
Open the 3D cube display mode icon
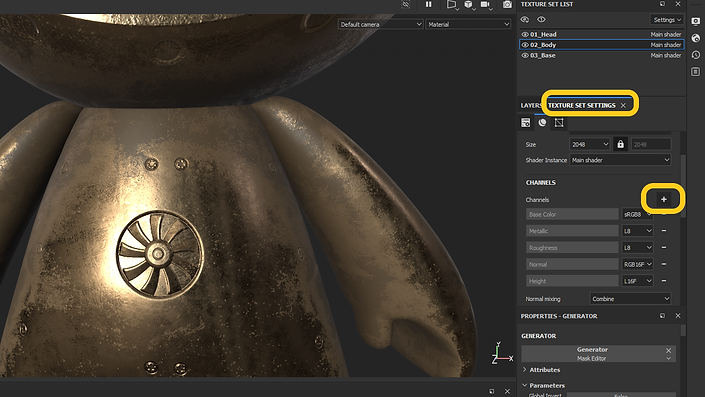469,4
